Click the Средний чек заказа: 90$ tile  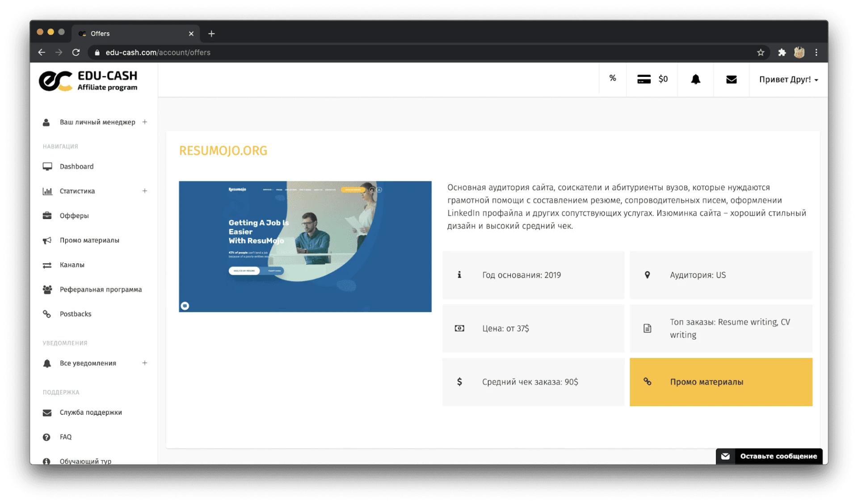[x=533, y=382]
